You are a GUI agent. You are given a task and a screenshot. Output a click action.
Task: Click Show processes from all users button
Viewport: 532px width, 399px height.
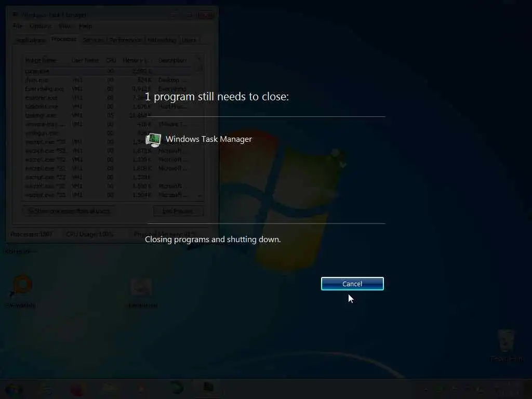click(x=69, y=211)
